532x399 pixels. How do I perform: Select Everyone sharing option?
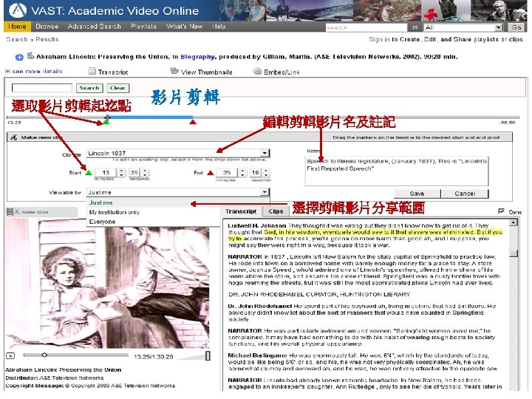pyautogui.click(x=102, y=222)
